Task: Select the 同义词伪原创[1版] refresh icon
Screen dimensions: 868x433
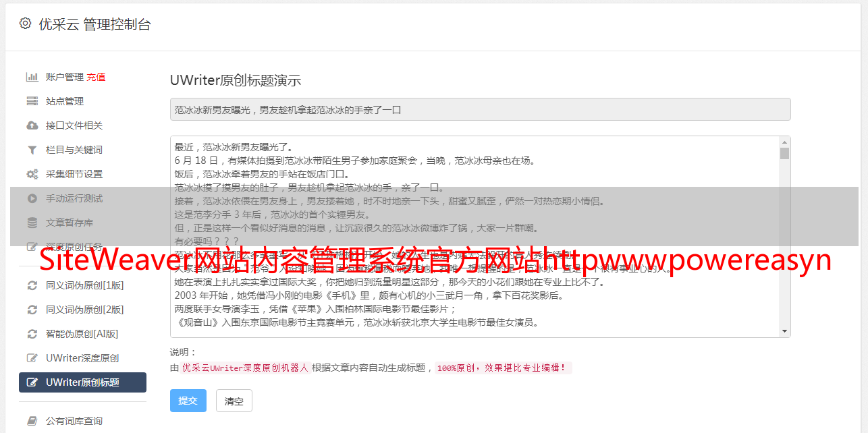Action: pos(32,285)
